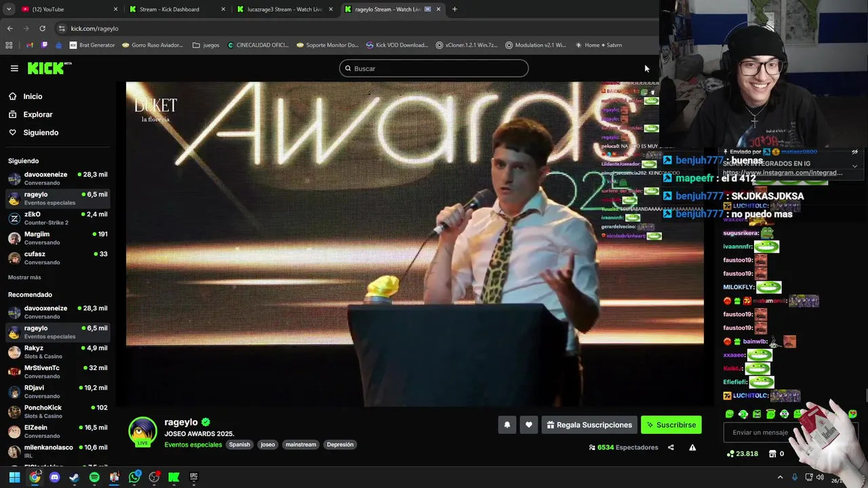Open tab search dropdown arrow
Viewport: 868px width, 488px height.
click(8, 9)
